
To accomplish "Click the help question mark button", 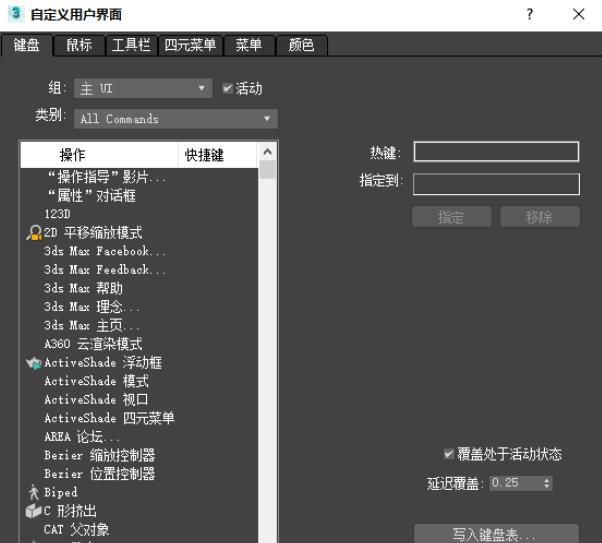I will [530, 15].
